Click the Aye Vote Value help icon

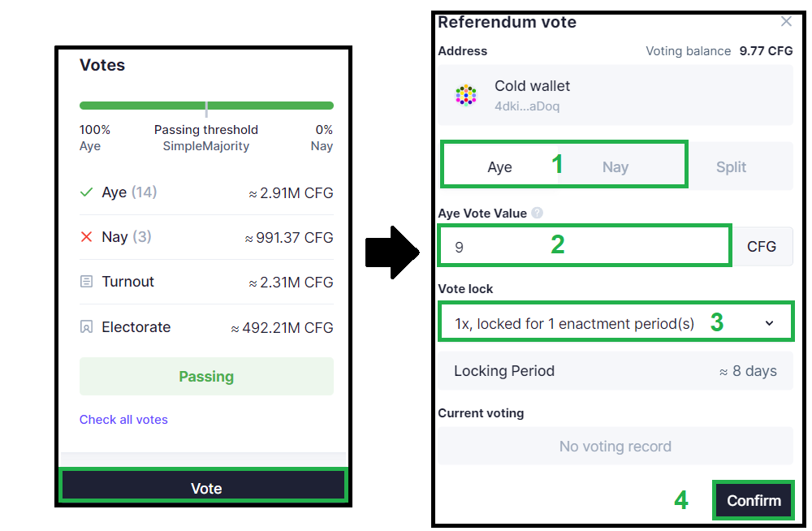coord(537,214)
